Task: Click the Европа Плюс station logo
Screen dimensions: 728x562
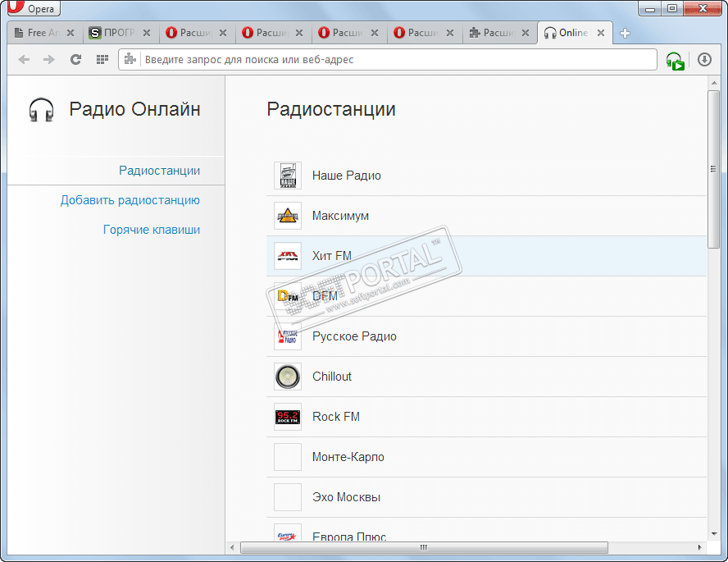Action: pyautogui.click(x=288, y=532)
